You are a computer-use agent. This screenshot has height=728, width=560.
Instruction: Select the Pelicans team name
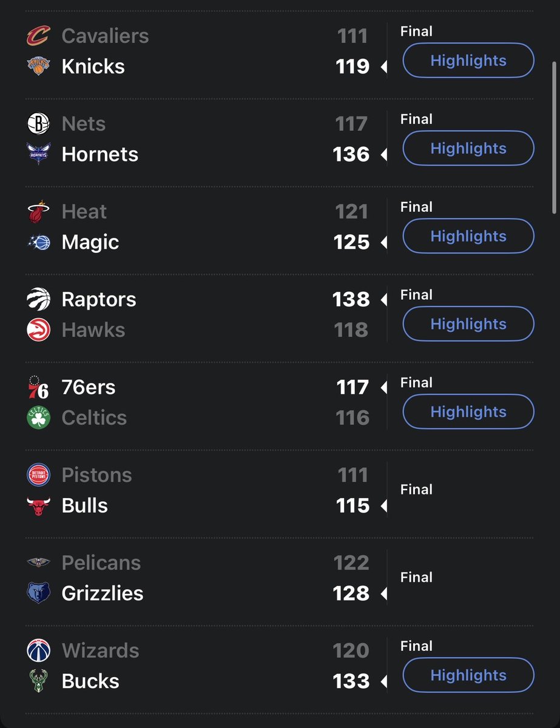101,563
